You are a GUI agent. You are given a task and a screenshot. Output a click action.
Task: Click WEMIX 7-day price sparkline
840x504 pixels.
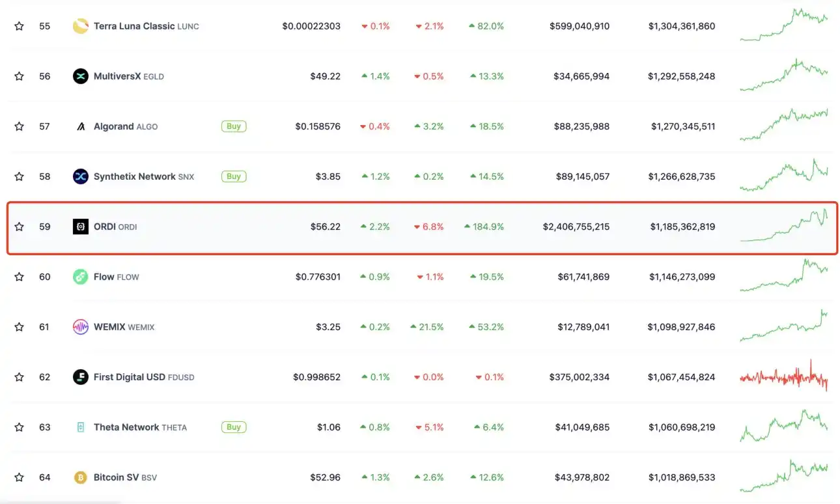pos(784,327)
